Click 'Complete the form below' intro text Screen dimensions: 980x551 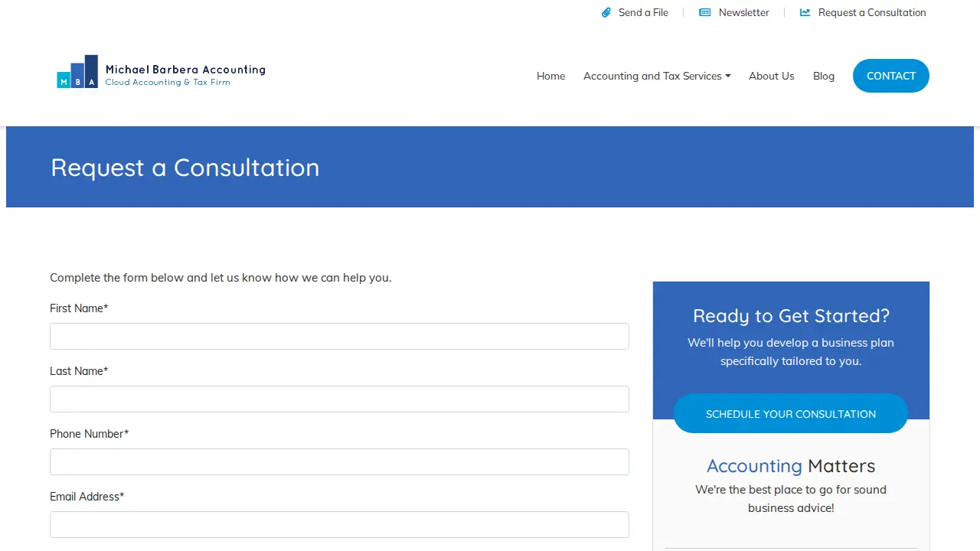pyautogui.click(x=220, y=277)
